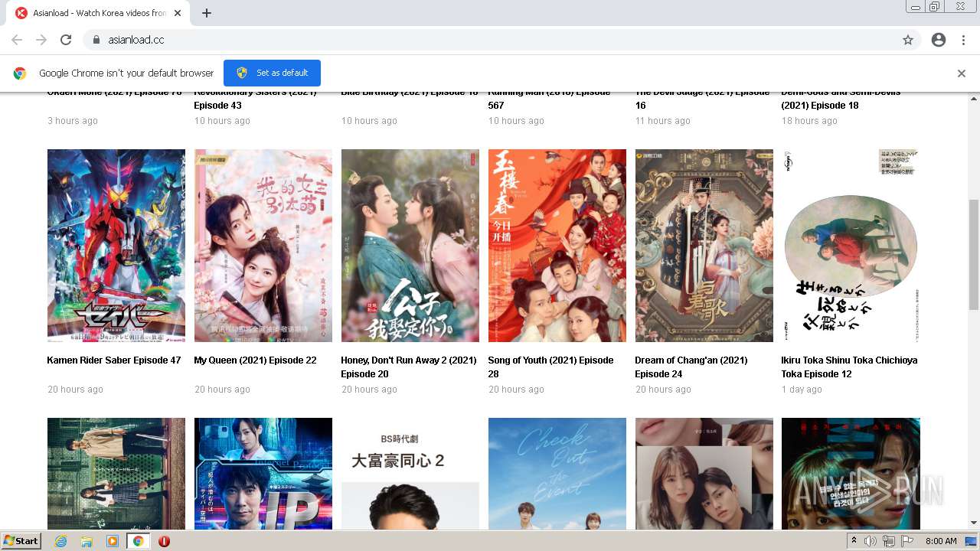Open Song of Youth (2021) Episode 28

550,367
